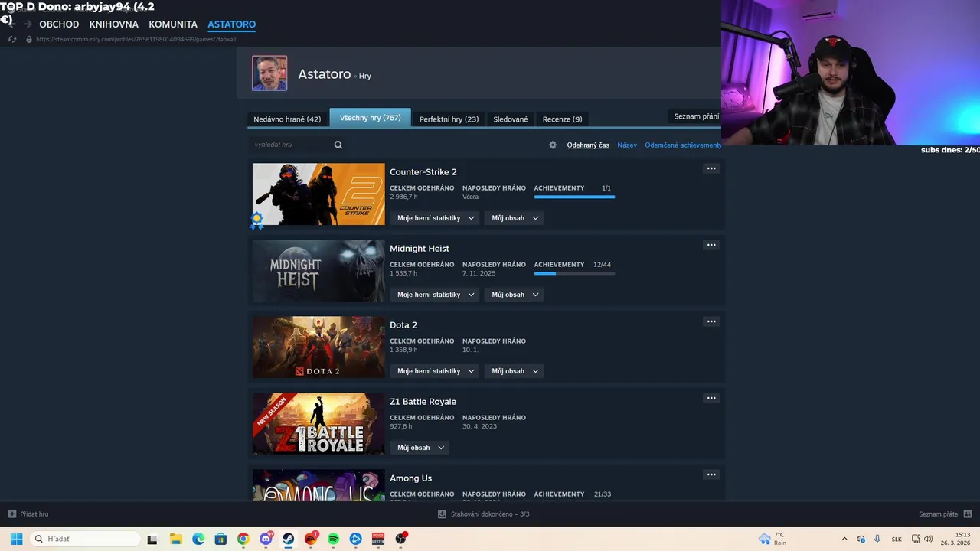Open Voicemeeter from the taskbar
The width and height of the screenshot is (980, 551).
tap(378, 539)
